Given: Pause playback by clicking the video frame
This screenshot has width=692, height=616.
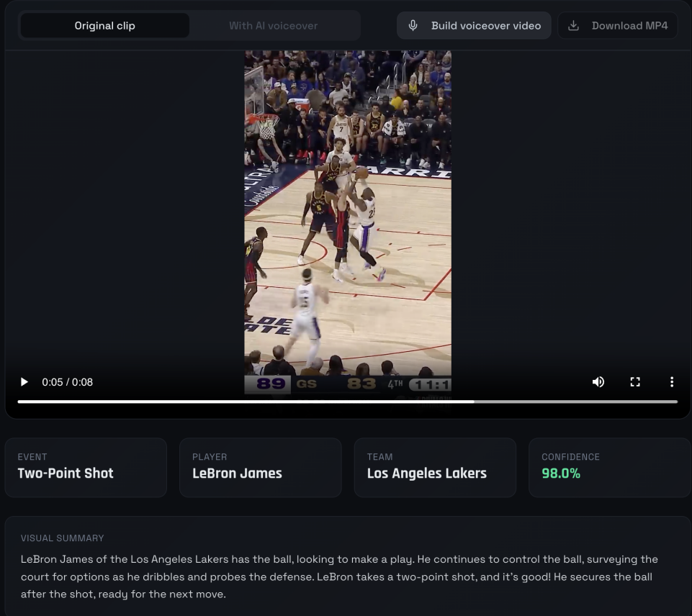Looking at the screenshot, I should point(348,216).
